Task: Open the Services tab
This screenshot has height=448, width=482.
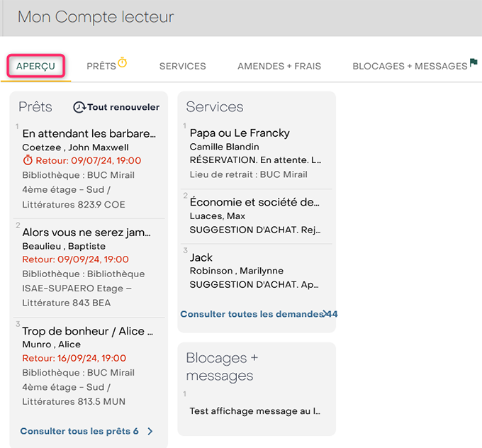Action: (x=183, y=66)
